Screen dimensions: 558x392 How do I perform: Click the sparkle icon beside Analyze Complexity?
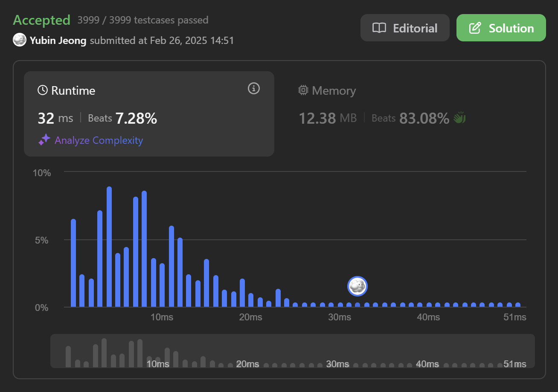[44, 140]
